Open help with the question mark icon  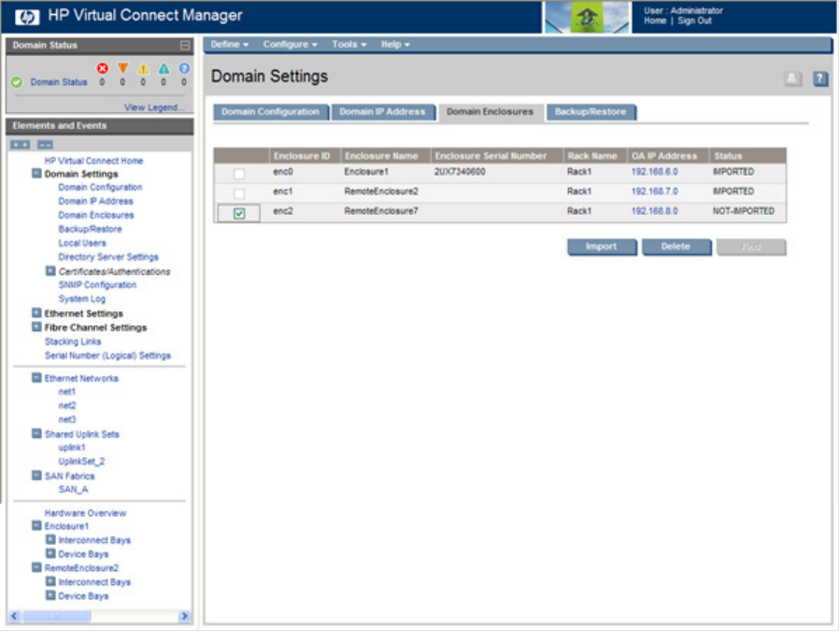click(x=820, y=79)
